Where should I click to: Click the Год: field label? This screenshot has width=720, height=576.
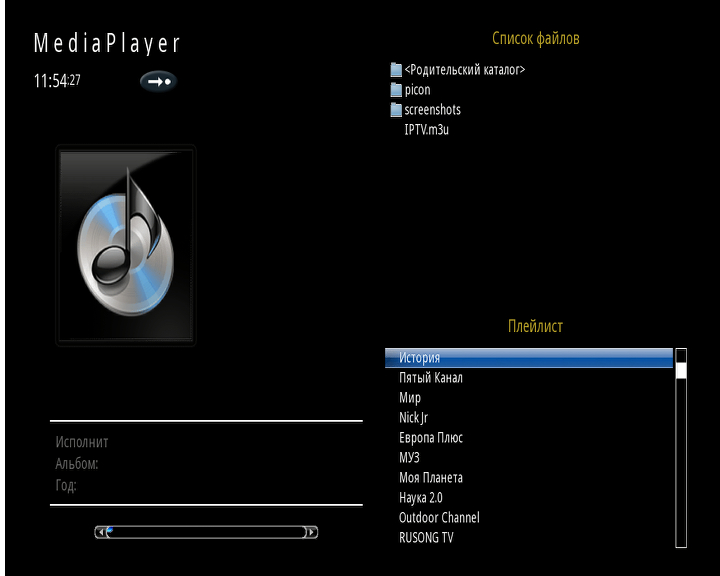[x=66, y=485]
